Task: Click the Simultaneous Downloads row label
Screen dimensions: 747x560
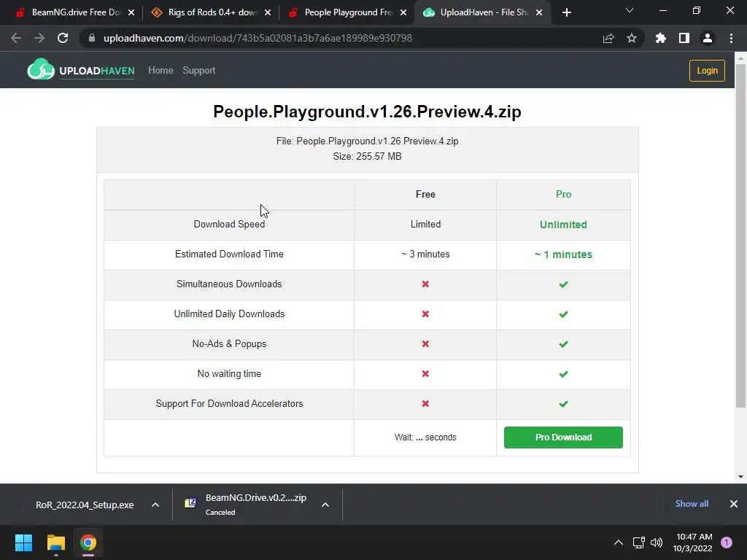Action: coord(229,284)
